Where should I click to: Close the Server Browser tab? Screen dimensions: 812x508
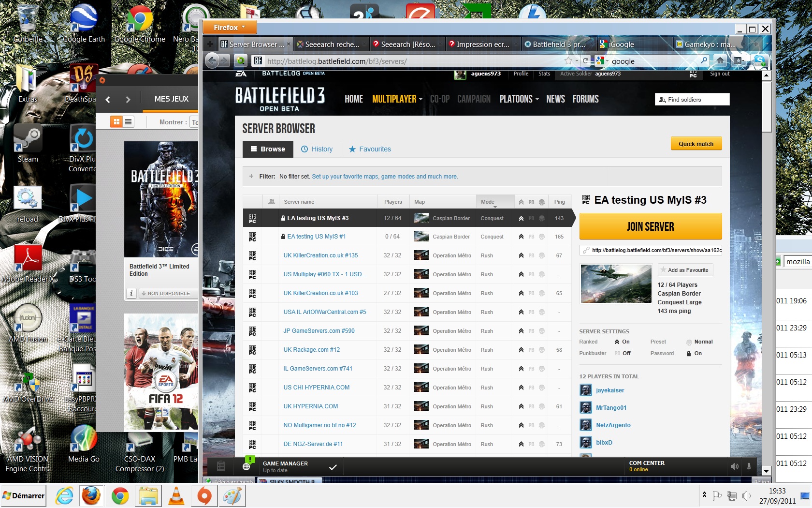coord(289,44)
